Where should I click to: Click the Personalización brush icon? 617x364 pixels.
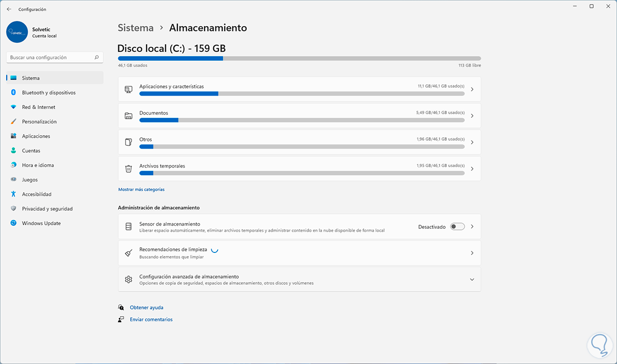click(13, 122)
